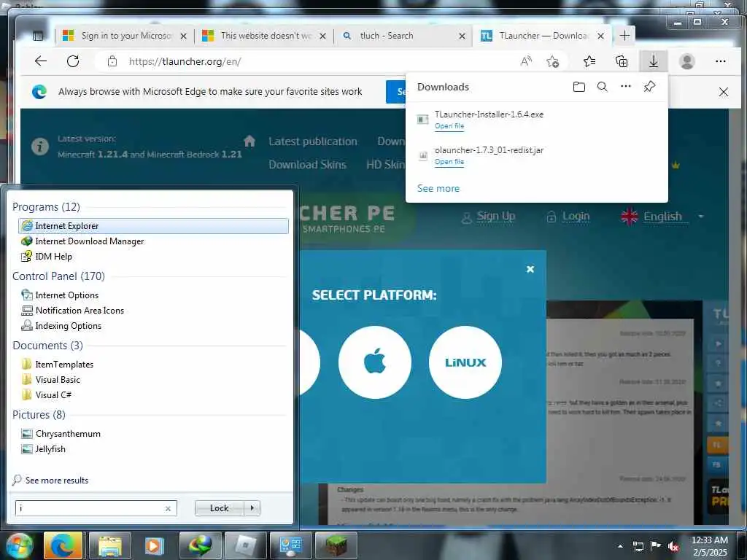Image resolution: width=747 pixels, height=560 pixels.
Task: Refresh the TLauncher page
Action: [73, 61]
